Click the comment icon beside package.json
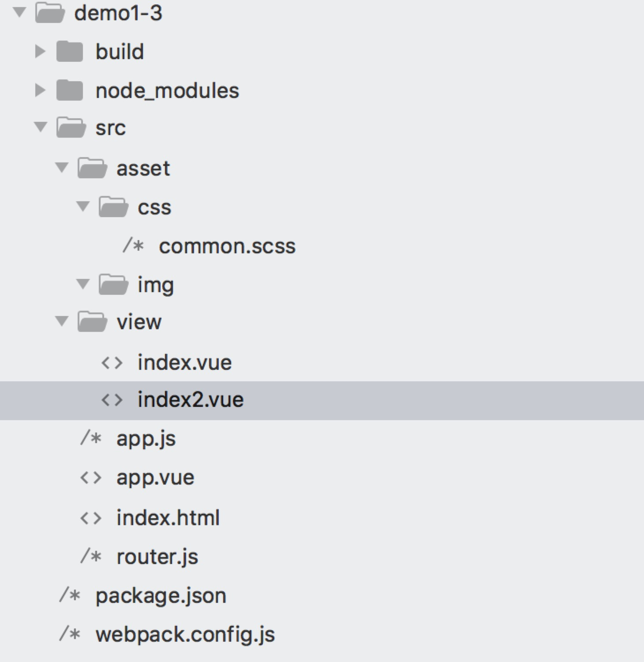Viewport: 644px width, 662px height. pyautogui.click(x=70, y=595)
